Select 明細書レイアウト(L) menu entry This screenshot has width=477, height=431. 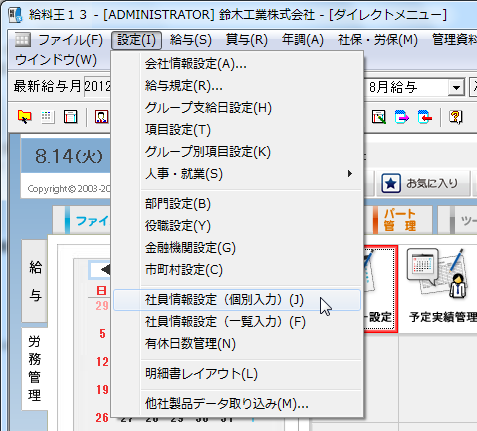237,374
